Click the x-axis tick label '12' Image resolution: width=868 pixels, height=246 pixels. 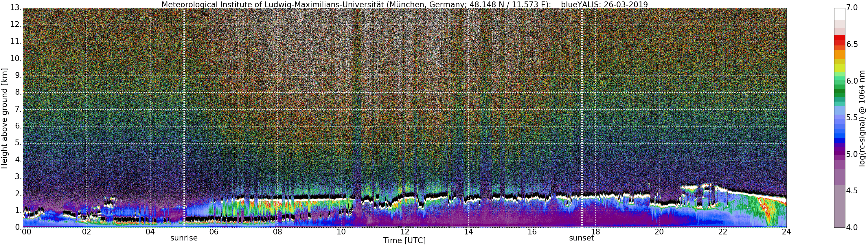(x=405, y=232)
